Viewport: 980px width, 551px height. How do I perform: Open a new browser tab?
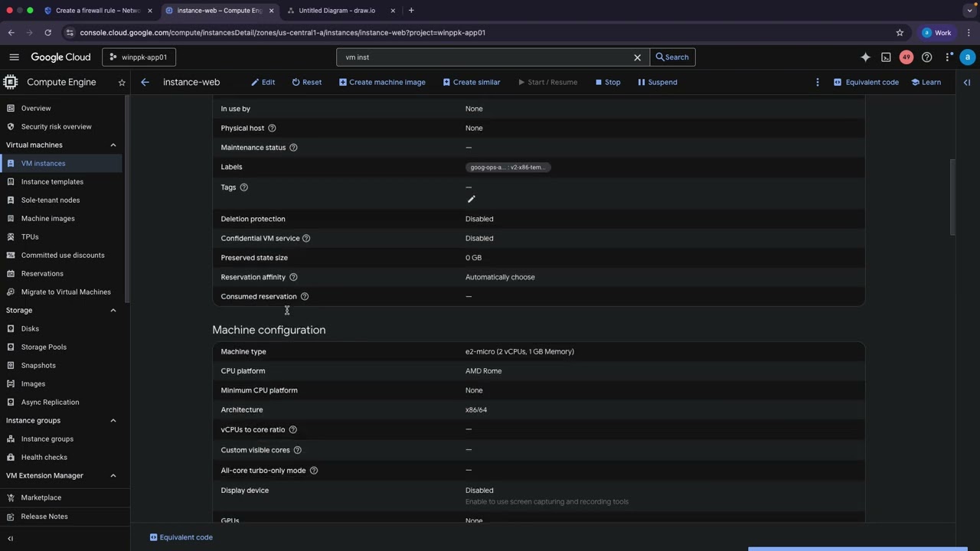411,11
